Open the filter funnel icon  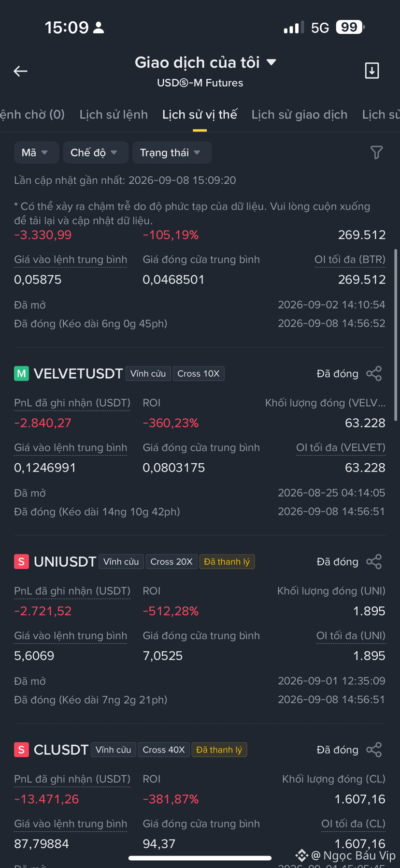(376, 153)
